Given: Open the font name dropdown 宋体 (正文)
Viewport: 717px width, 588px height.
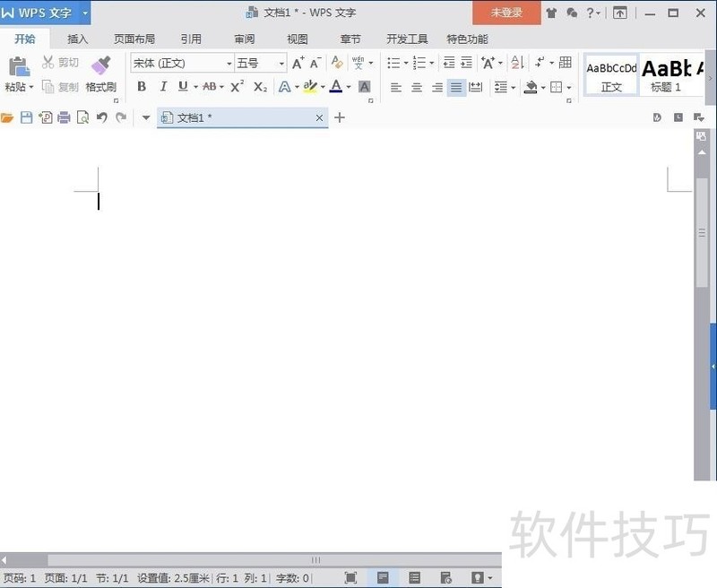Looking at the screenshot, I should click(x=229, y=64).
